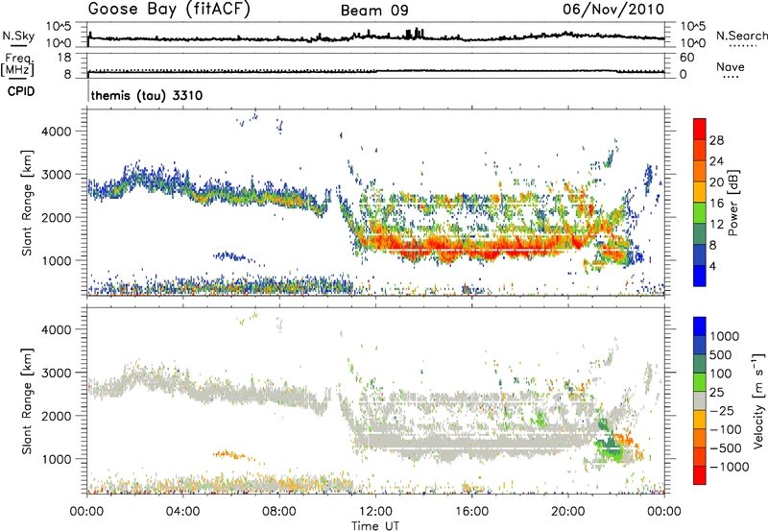The image size is (768, 532).
Task: Click the '28' power colorbar tick value
Action: click(716, 140)
